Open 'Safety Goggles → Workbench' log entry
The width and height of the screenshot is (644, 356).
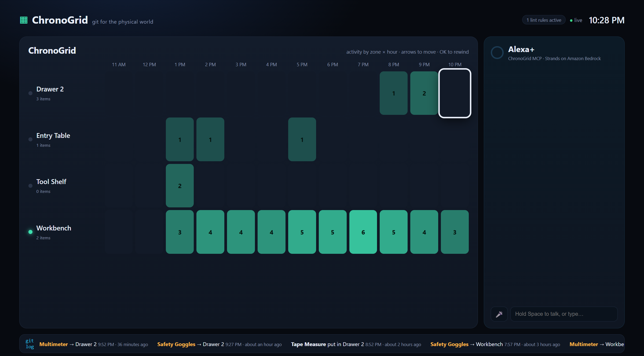495,344
